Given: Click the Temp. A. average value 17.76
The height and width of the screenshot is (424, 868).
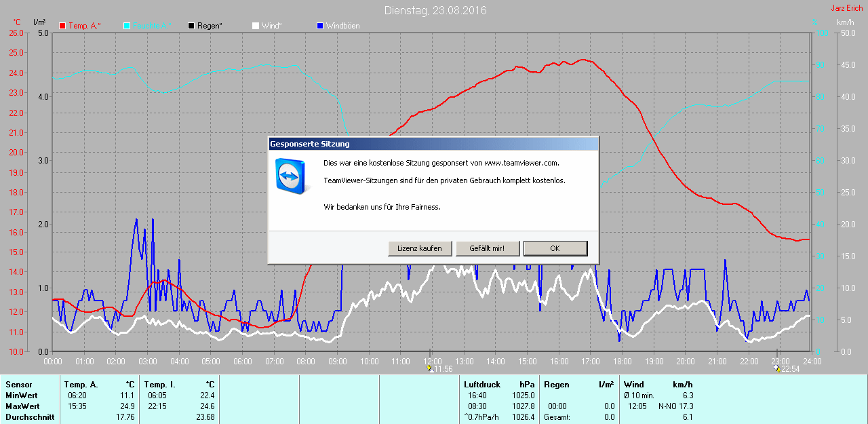Looking at the screenshot, I should 125,417.
